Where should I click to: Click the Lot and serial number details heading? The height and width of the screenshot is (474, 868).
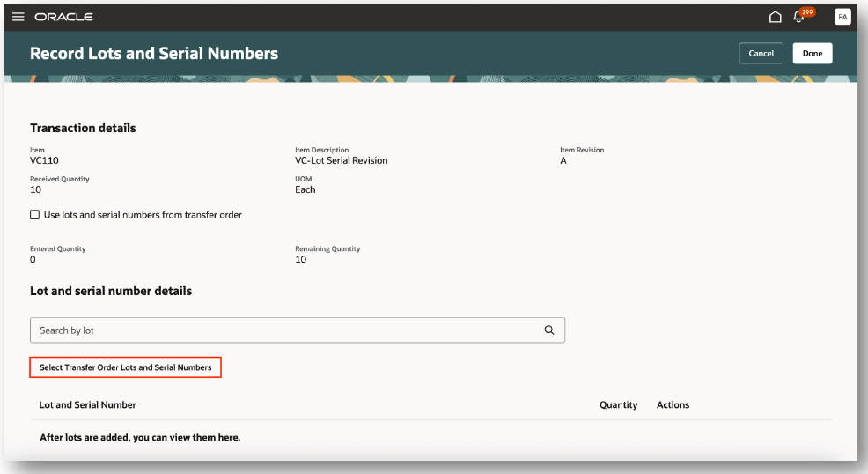coord(111,291)
